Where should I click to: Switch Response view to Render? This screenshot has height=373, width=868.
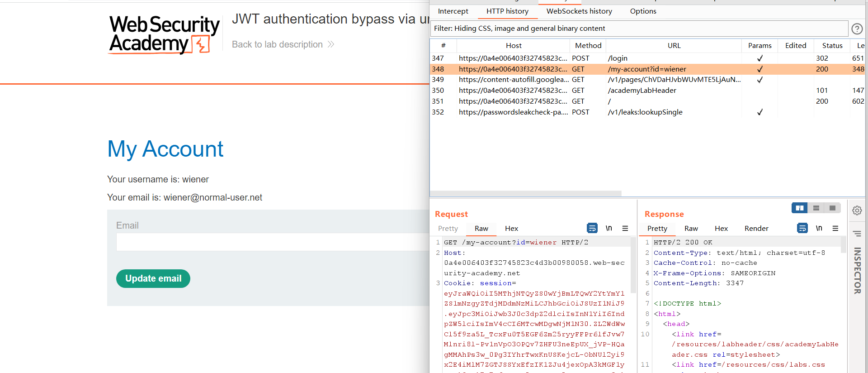[x=756, y=229]
